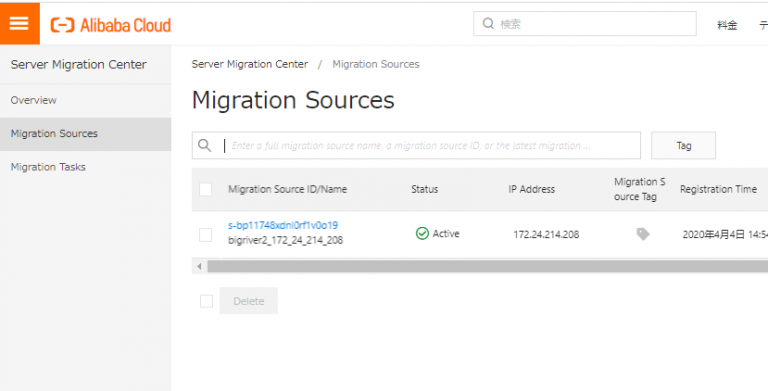Toggle the checkbox beside Delete
768x391 pixels.
pyautogui.click(x=206, y=301)
